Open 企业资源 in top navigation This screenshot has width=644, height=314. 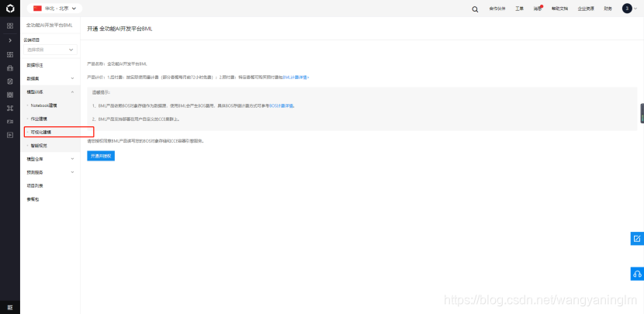coord(586,9)
